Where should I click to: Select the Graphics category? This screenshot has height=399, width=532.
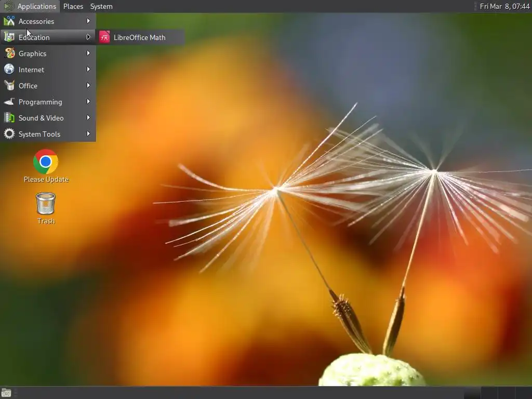click(x=48, y=54)
